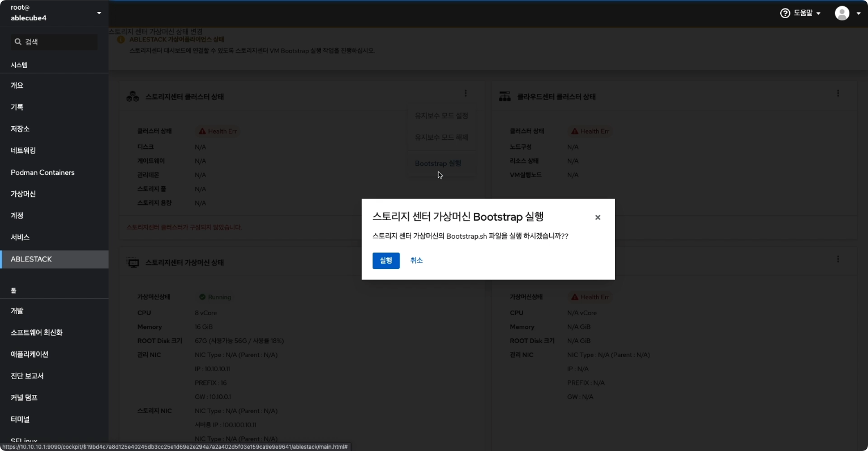Select ABLESTACK sidebar item
Image resolution: width=868 pixels, height=451 pixels.
click(x=54, y=259)
